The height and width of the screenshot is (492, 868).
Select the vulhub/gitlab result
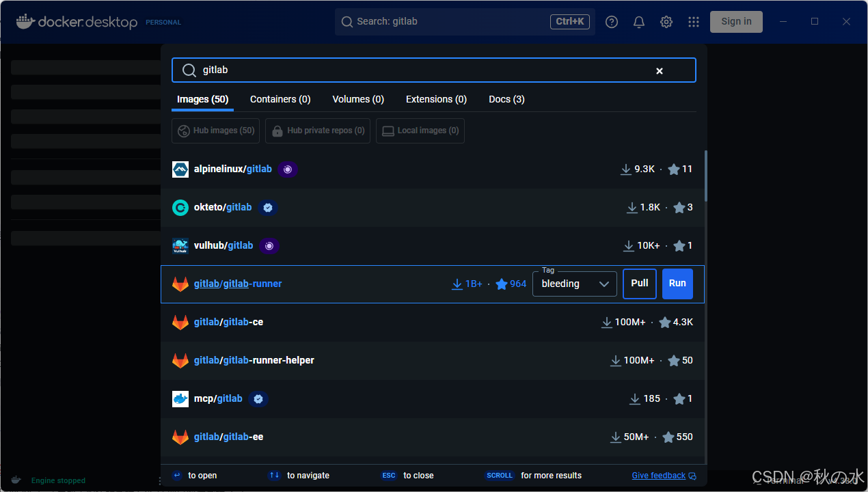coord(432,245)
